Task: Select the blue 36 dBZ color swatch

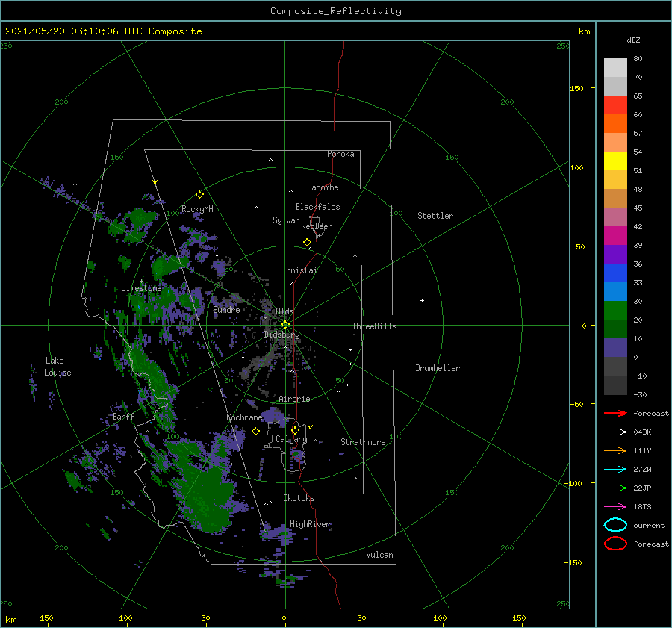Action: click(x=615, y=273)
